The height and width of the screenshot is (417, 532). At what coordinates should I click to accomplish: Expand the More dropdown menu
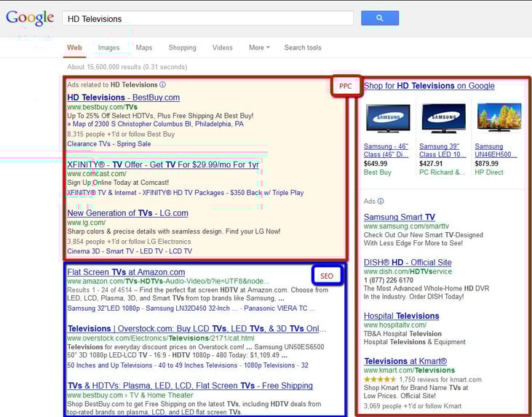[259, 47]
